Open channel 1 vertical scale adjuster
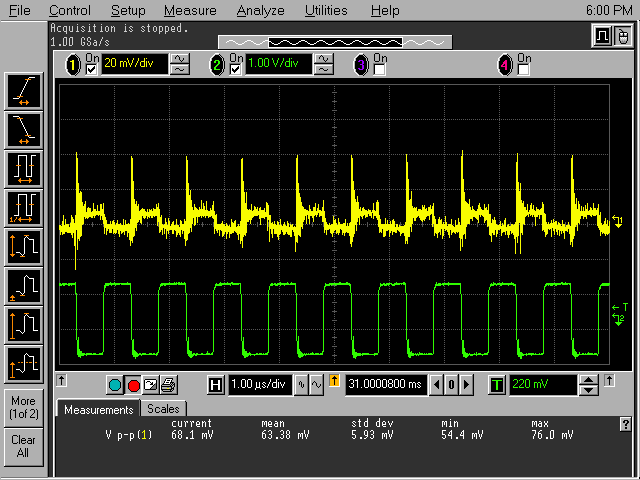 180,64
